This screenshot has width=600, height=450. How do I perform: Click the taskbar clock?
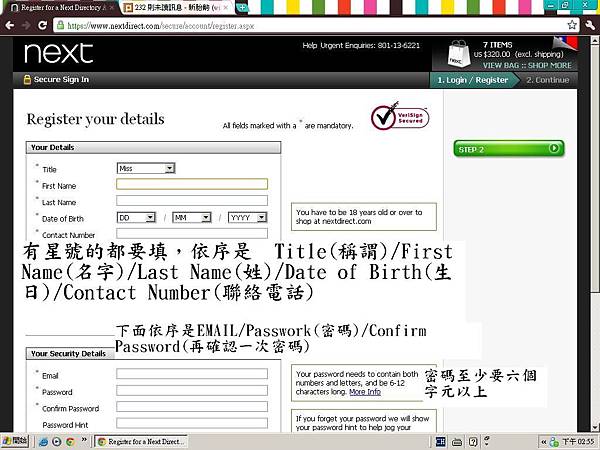(x=578, y=442)
